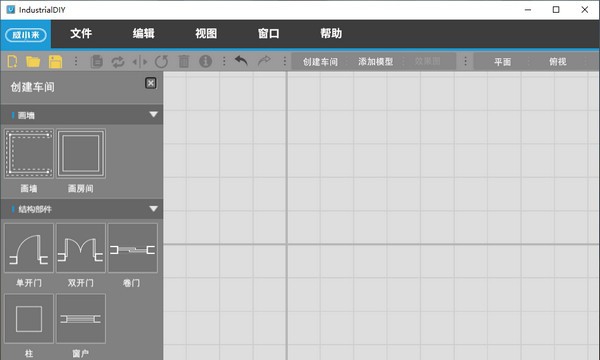The height and width of the screenshot is (360, 600).
Task: Click the 威小来 logo badge
Action: (x=26, y=35)
